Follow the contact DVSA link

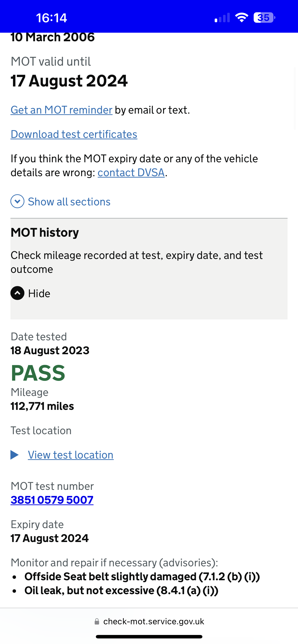(131, 172)
